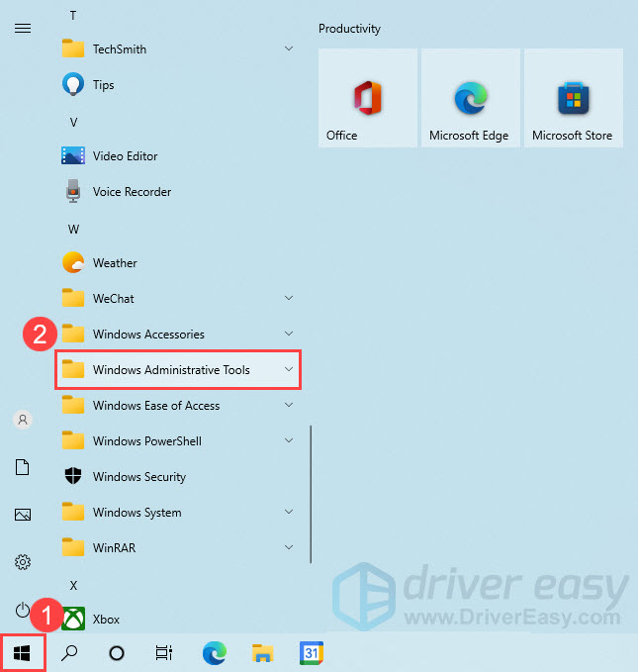Click the Windows Administrative Tools folder icon
The height and width of the screenshot is (672, 638).
73,369
